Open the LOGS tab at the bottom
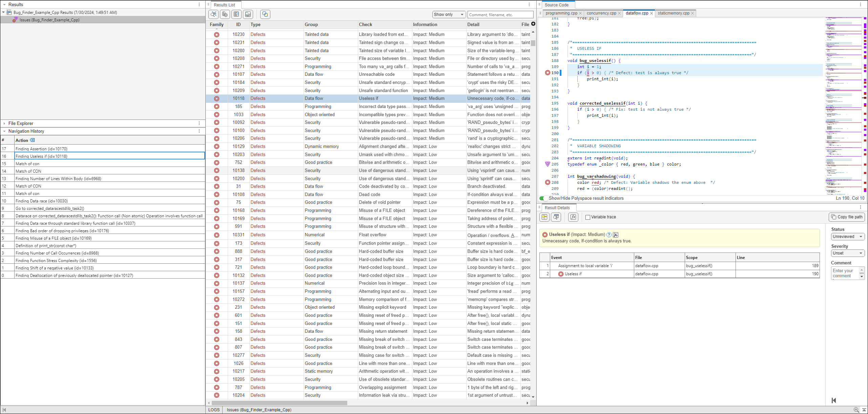The image size is (868, 414). click(214, 410)
